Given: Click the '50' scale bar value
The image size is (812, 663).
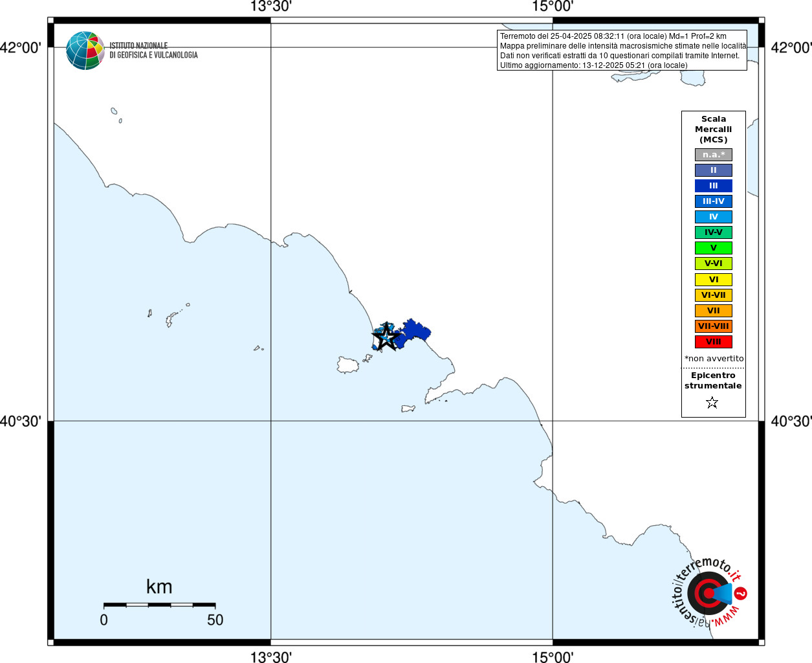Looking at the screenshot, I should click(215, 620).
